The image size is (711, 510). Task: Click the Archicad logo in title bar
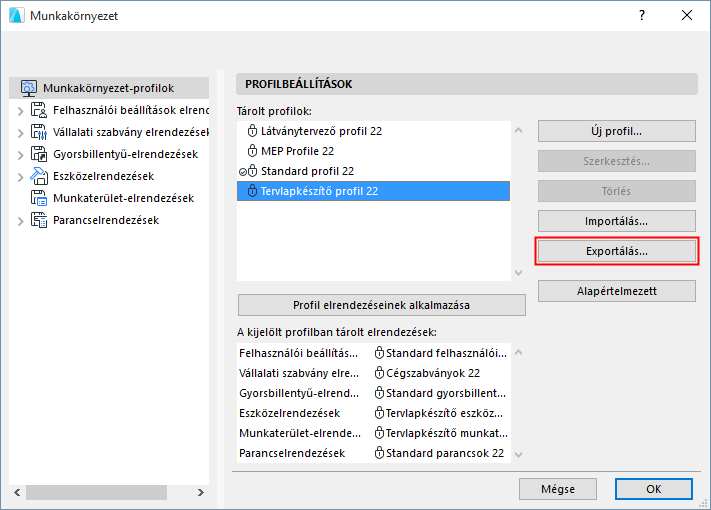pos(17,15)
